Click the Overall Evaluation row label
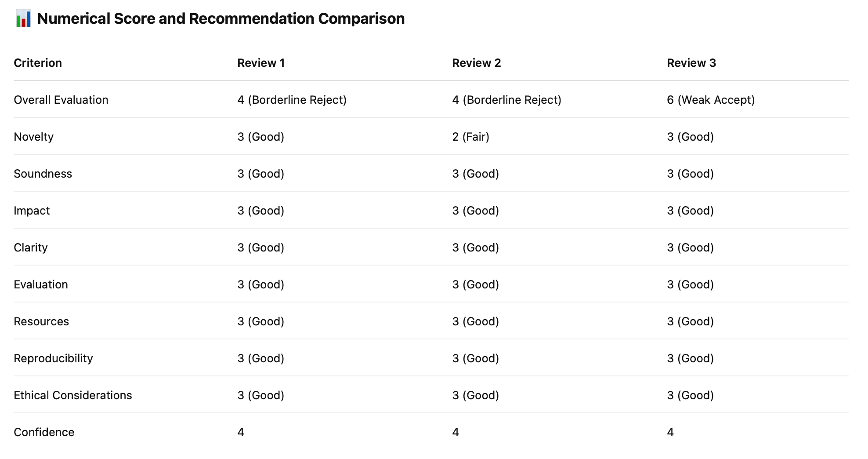 (x=61, y=100)
